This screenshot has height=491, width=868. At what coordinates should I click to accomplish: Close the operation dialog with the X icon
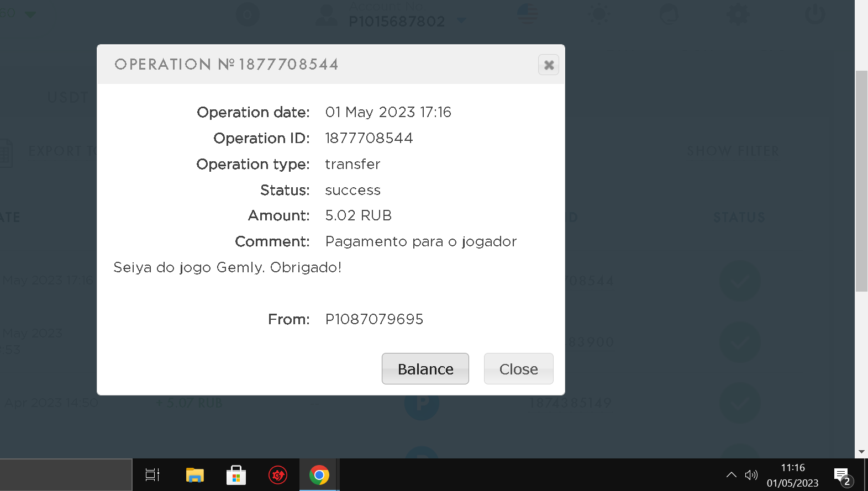pos(549,65)
